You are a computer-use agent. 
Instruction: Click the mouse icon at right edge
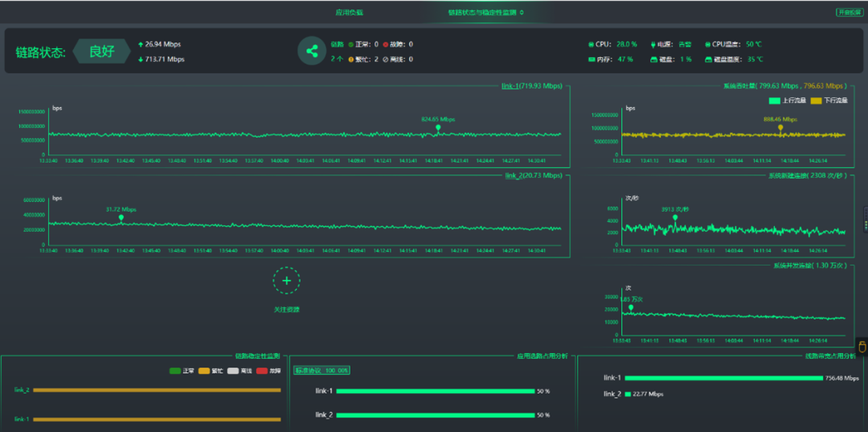862,348
